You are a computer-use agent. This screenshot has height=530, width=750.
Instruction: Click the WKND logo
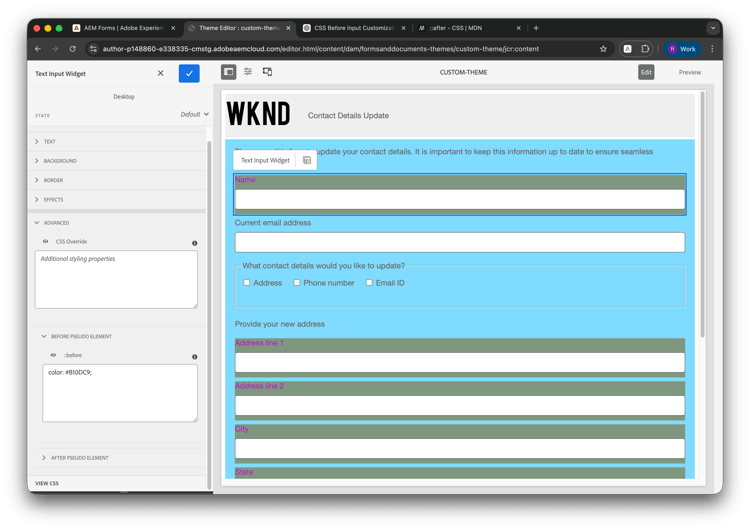click(258, 114)
